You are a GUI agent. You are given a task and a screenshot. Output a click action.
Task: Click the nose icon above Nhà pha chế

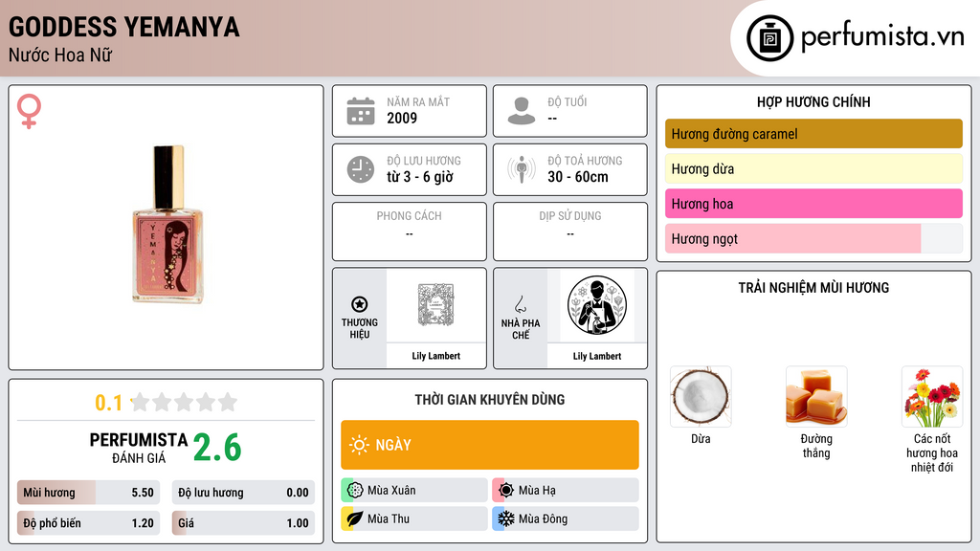(x=520, y=304)
